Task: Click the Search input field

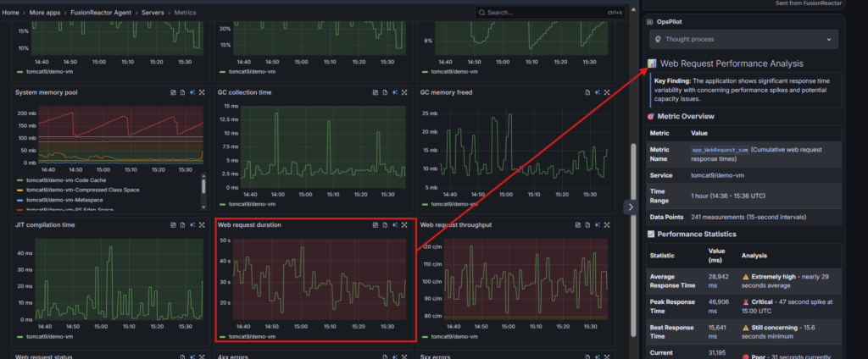Action: pos(550,12)
